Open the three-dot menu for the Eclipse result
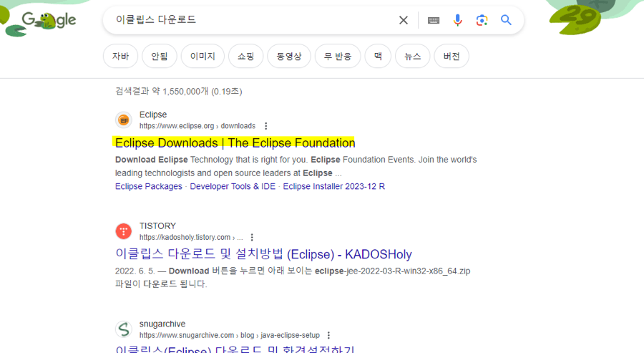The width and height of the screenshot is (644, 353). tap(265, 126)
